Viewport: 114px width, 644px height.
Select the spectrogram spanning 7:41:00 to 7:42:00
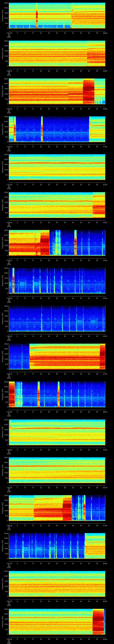[x=57, y=167]
